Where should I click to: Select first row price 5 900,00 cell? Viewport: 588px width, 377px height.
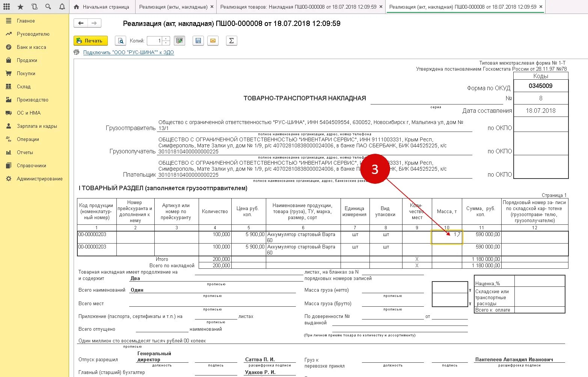tap(249, 237)
